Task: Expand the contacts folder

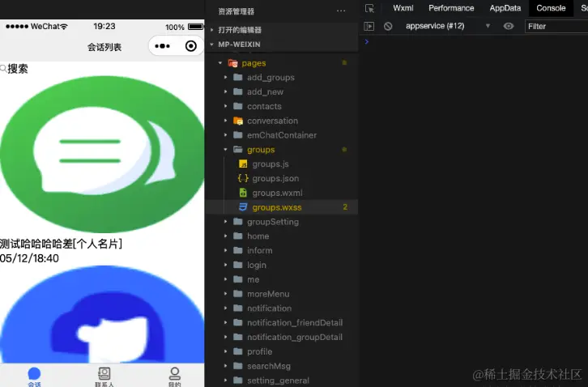Action: [282, 107]
